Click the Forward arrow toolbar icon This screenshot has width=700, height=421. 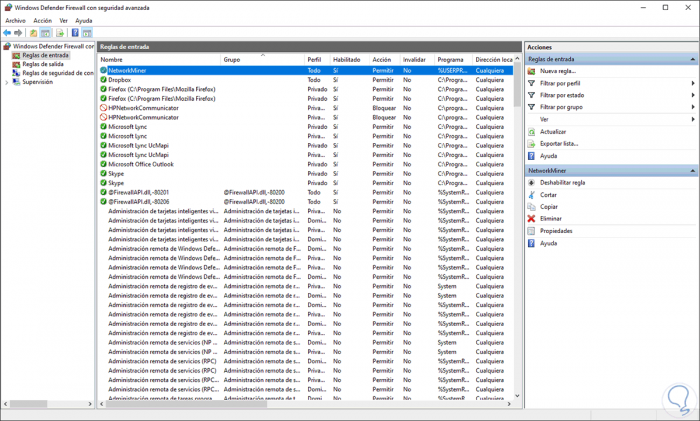point(18,33)
